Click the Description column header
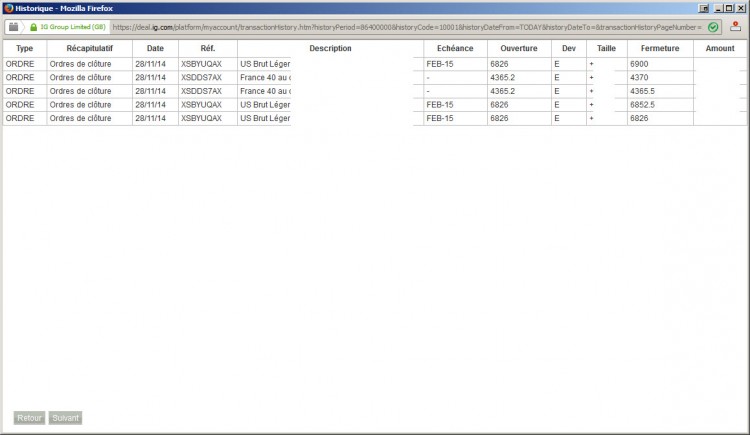750x435 pixels. (x=330, y=48)
